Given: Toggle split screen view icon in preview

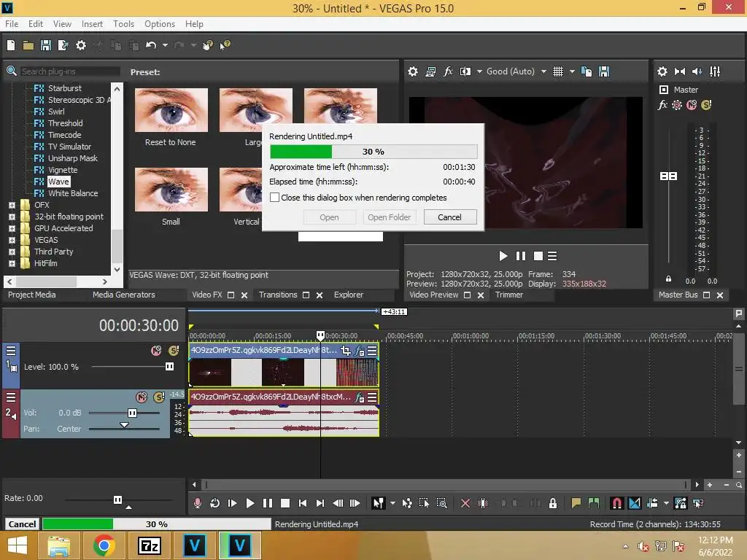Looking at the screenshot, I should click(465, 71).
